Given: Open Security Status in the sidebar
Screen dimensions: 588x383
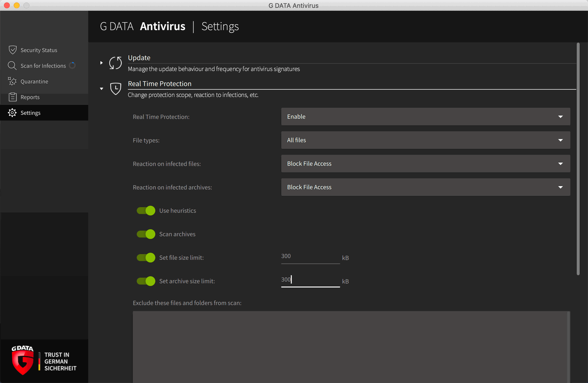Looking at the screenshot, I should tap(44, 50).
